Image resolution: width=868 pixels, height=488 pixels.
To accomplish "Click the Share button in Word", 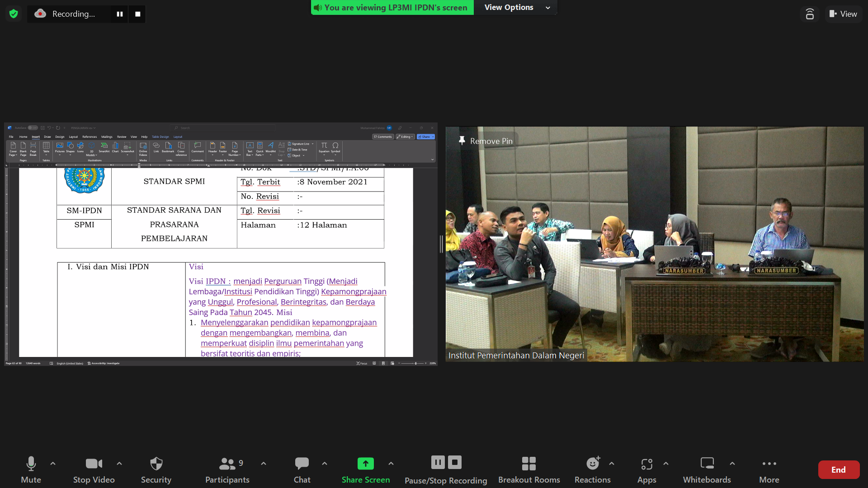I will pyautogui.click(x=426, y=136).
